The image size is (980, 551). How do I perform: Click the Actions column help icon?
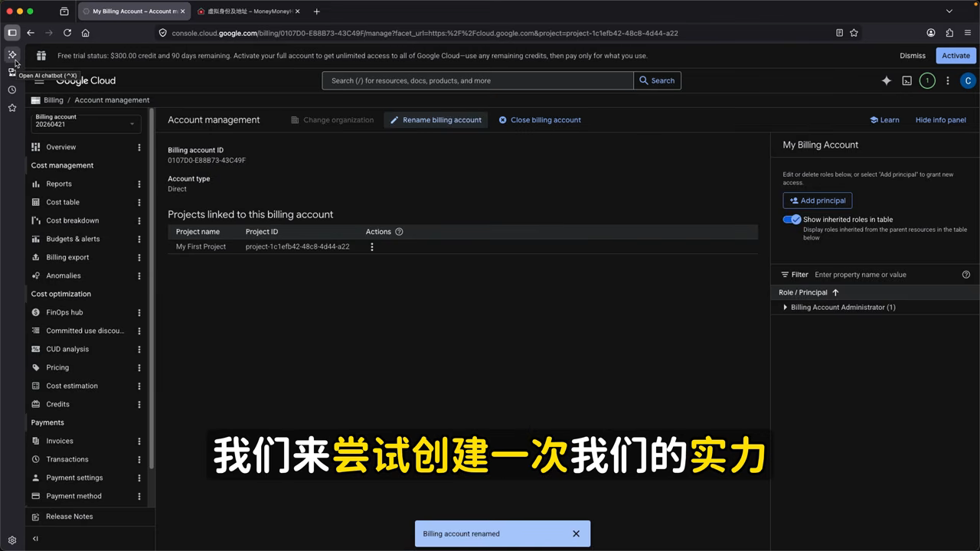pos(399,232)
